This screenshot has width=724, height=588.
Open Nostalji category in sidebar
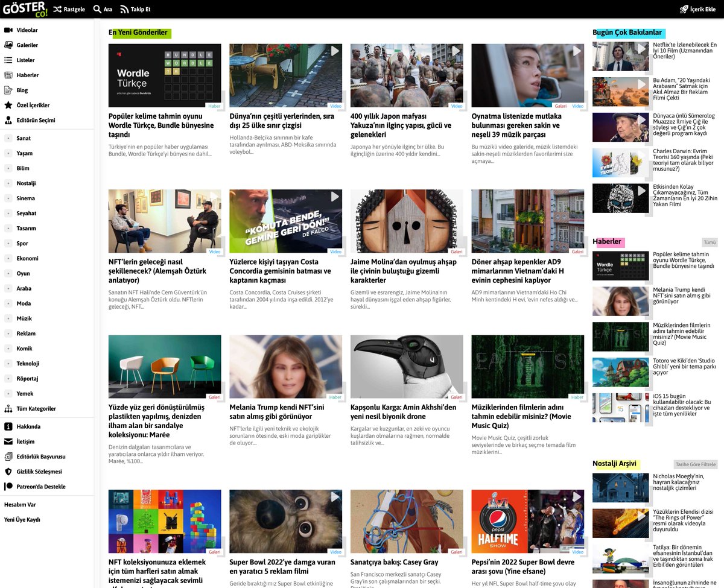(26, 183)
